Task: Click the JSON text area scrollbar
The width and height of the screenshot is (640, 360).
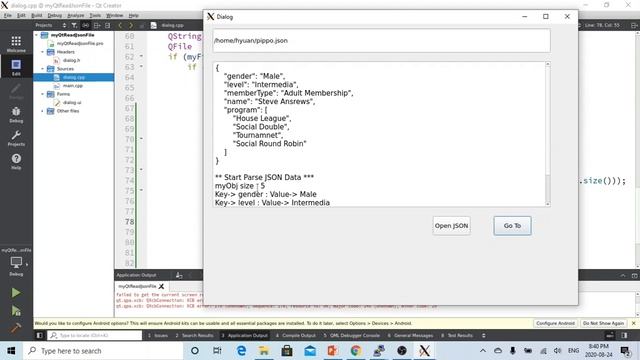Action: click(x=548, y=134)
